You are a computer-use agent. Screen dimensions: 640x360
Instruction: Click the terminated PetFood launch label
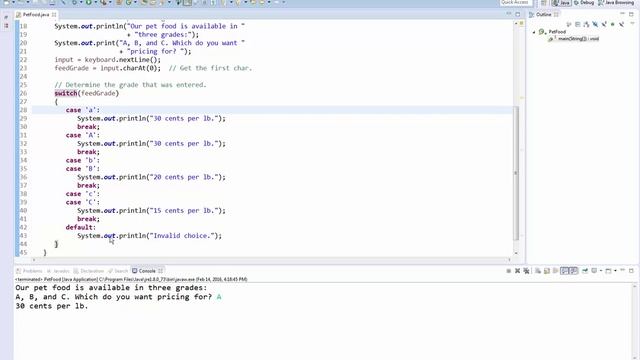click(131, 279)
